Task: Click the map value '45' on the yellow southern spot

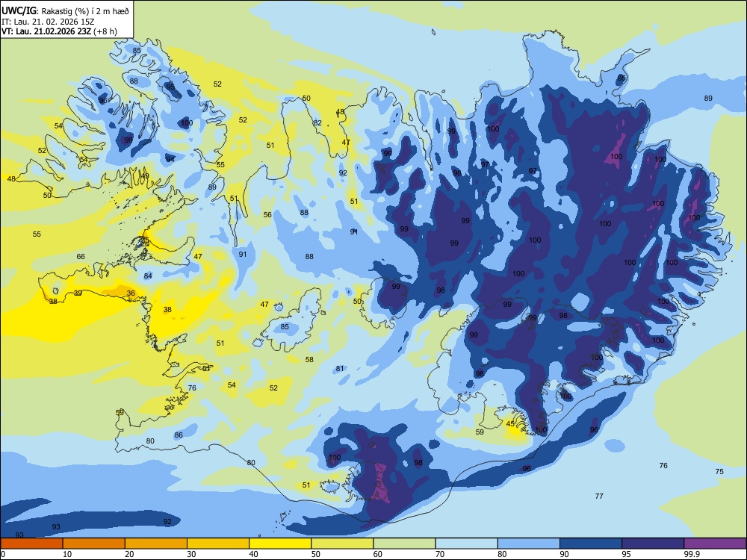Action: (510, 423)
